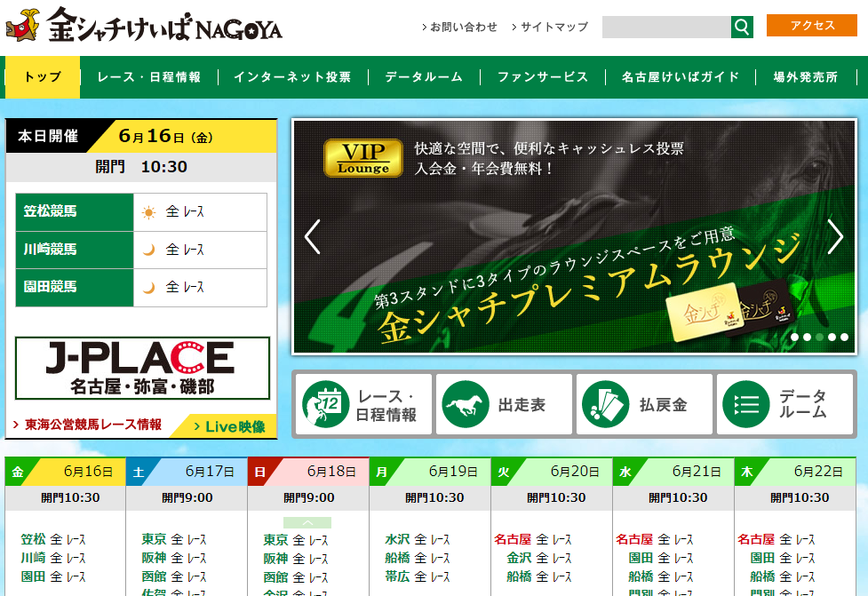Viewport: 868px width, 596px height.
Task: Click the 払戻金 quick link button
Action: coord(644,404)
